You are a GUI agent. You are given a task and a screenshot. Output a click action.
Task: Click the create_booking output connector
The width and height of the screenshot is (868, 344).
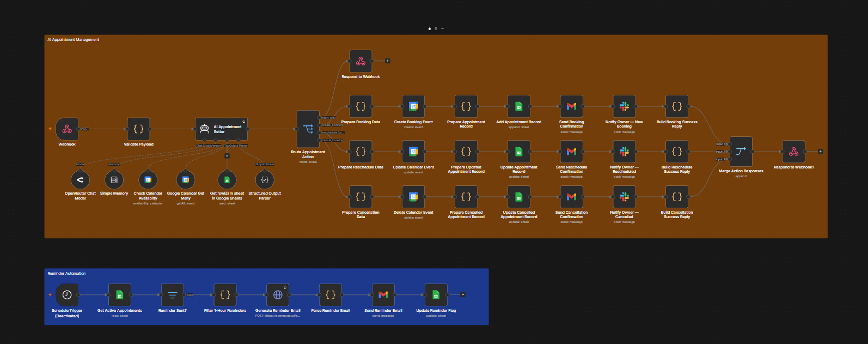click(320, 125)
